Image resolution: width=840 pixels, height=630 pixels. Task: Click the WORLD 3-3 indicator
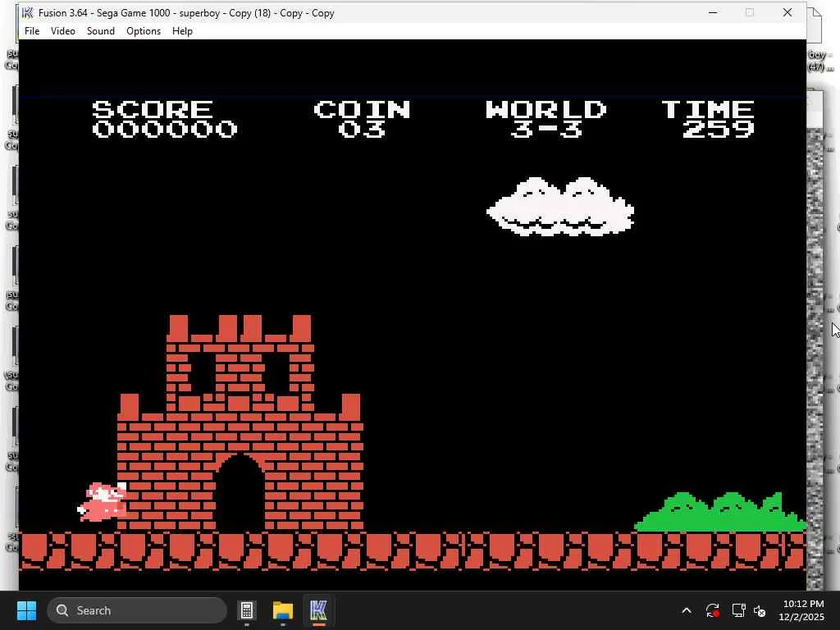coord(546,119)
